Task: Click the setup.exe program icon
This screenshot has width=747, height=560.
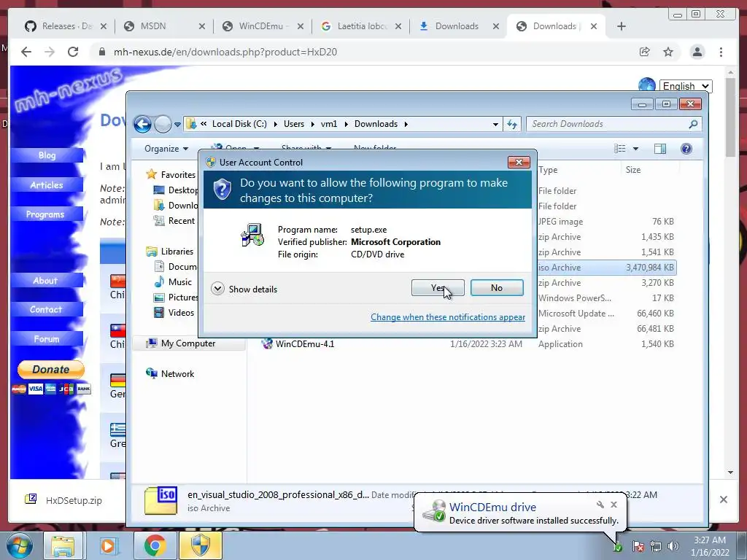Action: tap(252, 235)
